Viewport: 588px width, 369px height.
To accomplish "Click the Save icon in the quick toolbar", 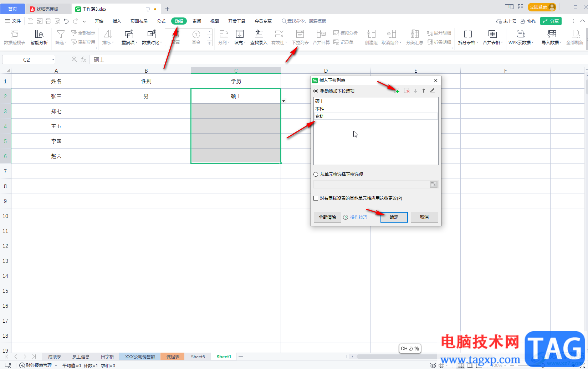I will click(30, 21).
